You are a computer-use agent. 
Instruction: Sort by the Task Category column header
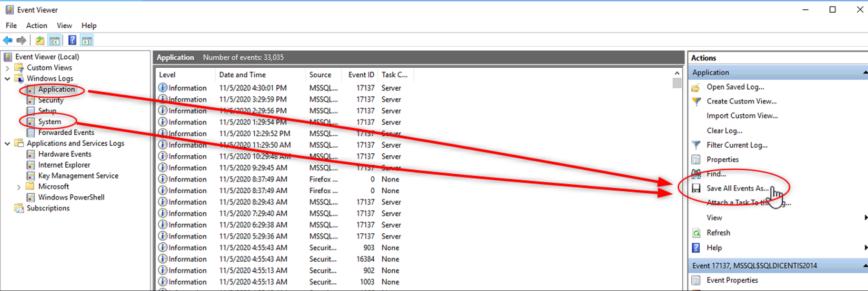[x=395, y=75]
